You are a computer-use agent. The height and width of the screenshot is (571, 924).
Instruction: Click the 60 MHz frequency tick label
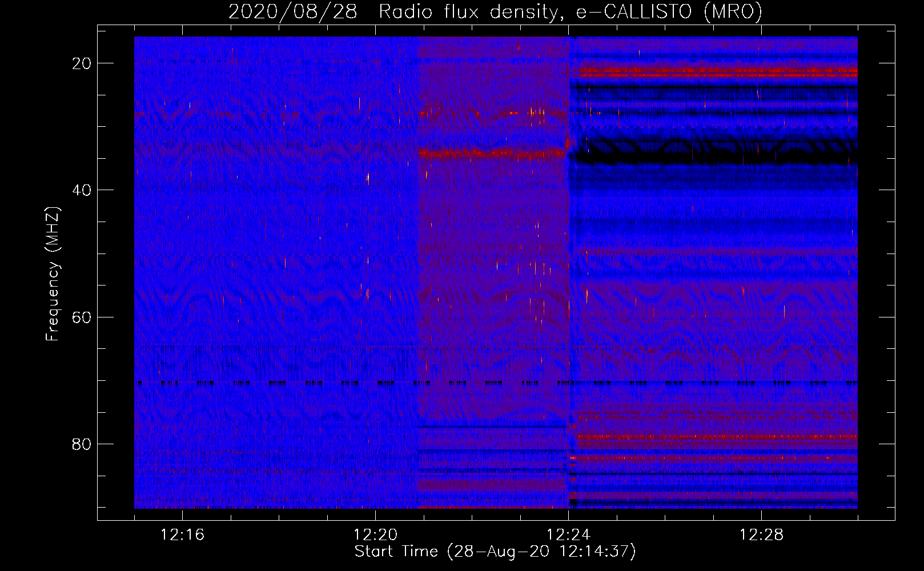pos(82,317)
